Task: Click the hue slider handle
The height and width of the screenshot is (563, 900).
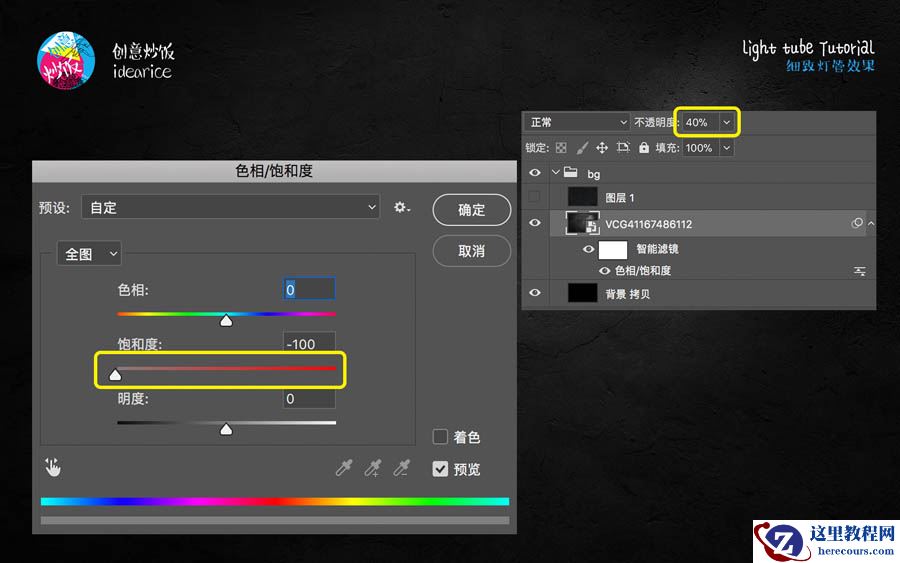Action: (226, 320)
